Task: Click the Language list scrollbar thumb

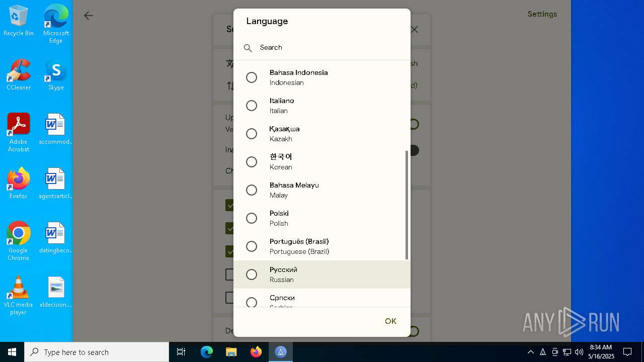Action: point(407,205)
